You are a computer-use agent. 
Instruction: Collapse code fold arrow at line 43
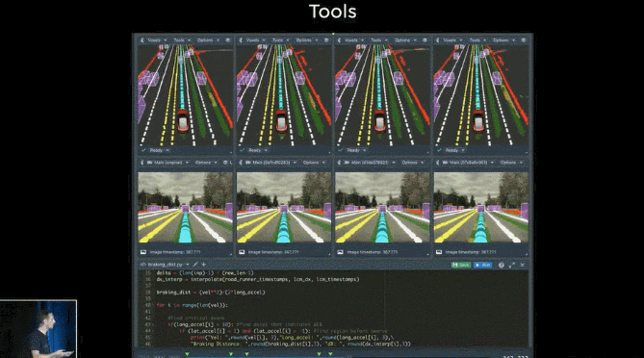pyautogui.click(x=154, y=324)
